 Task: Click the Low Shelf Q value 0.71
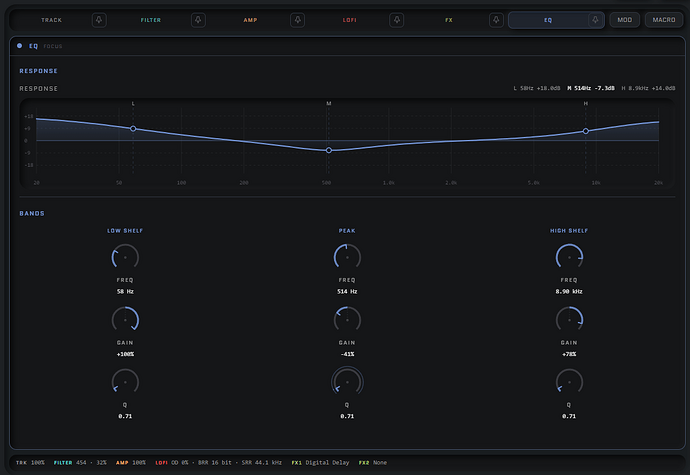point(125,416)
